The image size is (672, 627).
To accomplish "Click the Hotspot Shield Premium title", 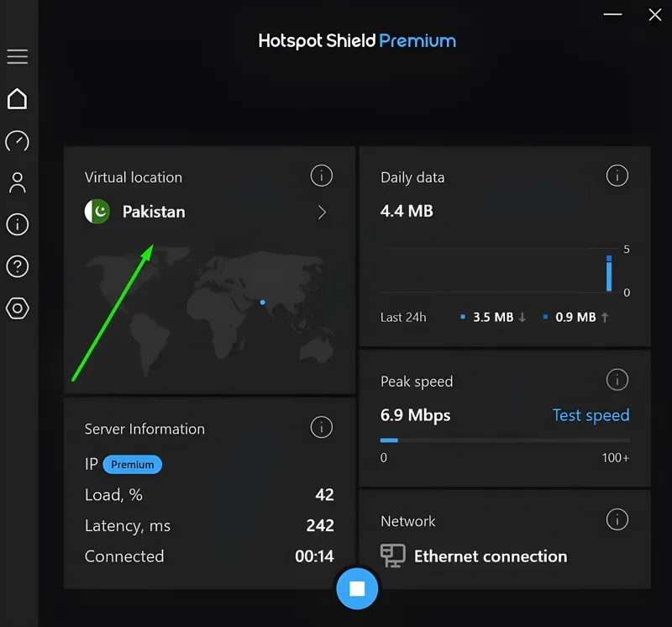I will click(357, 40).
